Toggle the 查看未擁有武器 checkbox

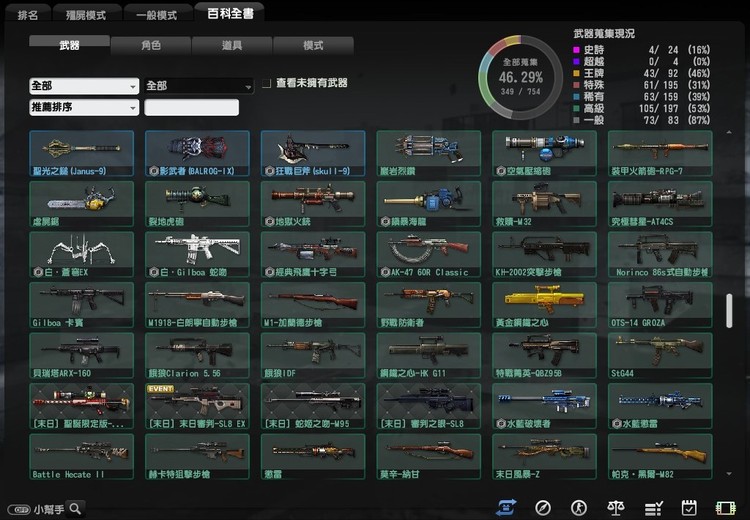coord(266,84)
